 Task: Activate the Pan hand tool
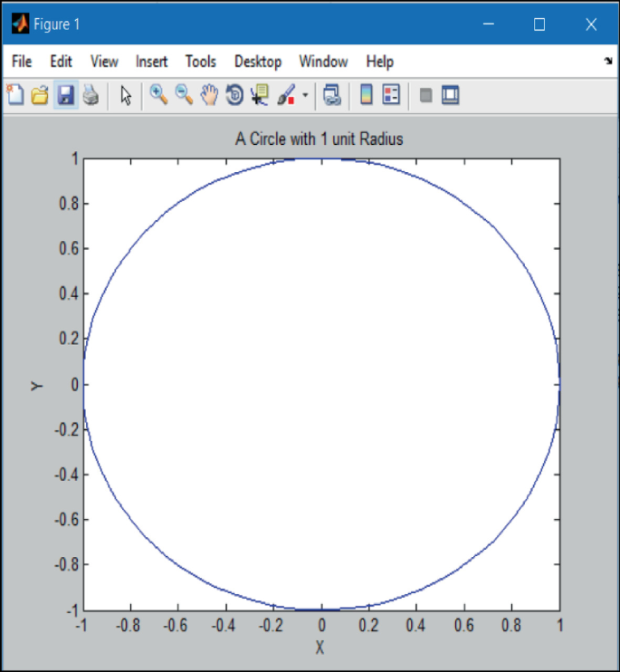209,95
